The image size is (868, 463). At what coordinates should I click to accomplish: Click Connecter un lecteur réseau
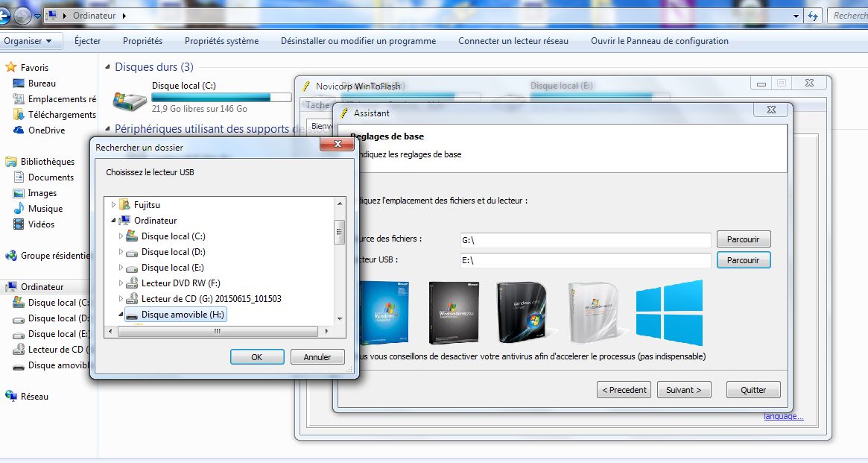click(x=513, y=41)
